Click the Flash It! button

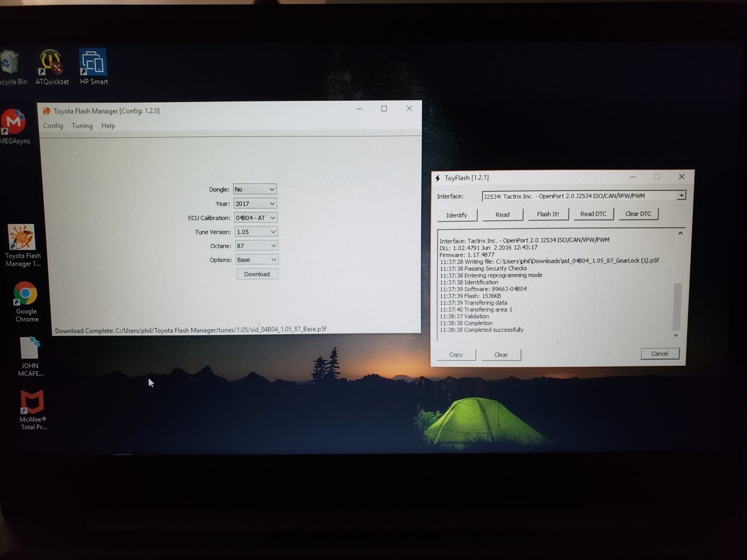(548, 214)
